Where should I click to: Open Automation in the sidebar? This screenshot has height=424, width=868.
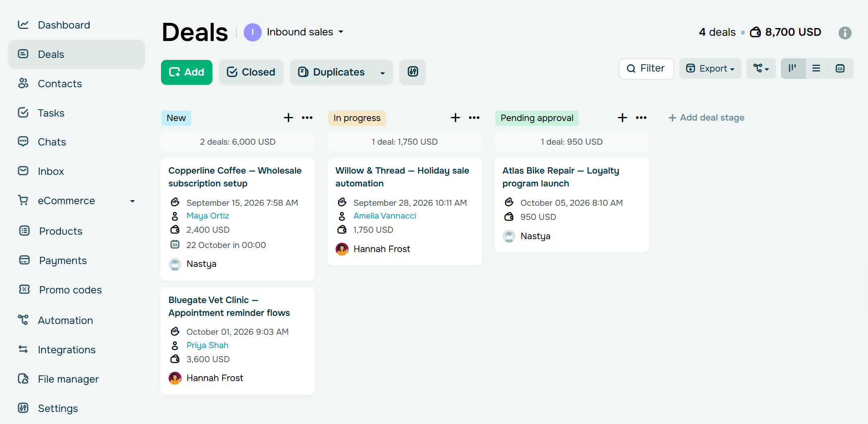76,320
